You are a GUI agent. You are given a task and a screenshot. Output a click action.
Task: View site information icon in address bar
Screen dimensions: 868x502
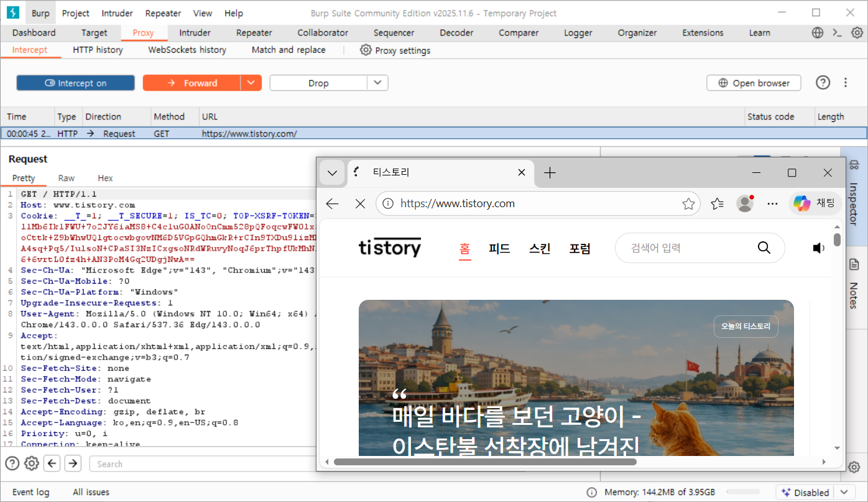click(387, 203)
